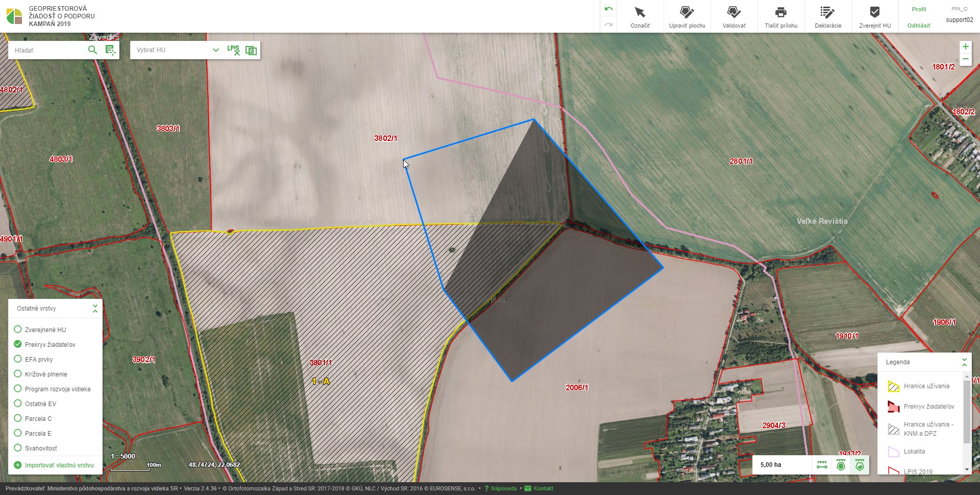Enable Program rozvoja vidieka layer
The image size is (980, 495).
[x=18, y=389]
